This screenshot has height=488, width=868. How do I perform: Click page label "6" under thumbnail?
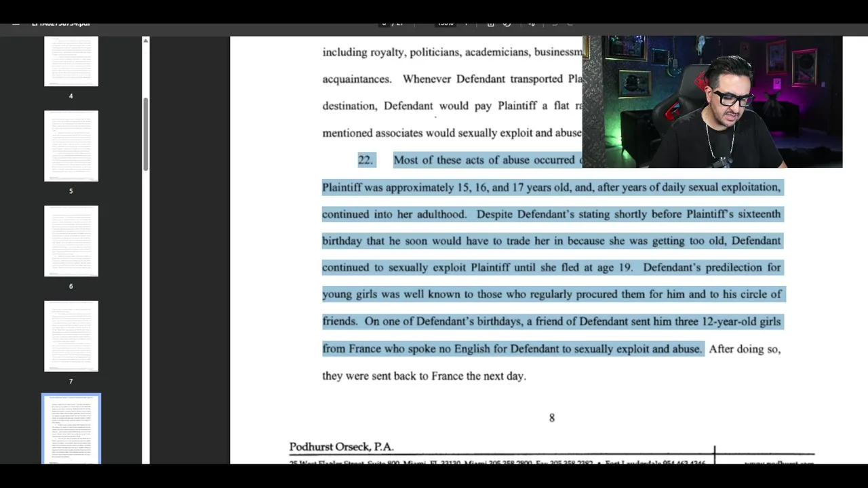[71, 286]
